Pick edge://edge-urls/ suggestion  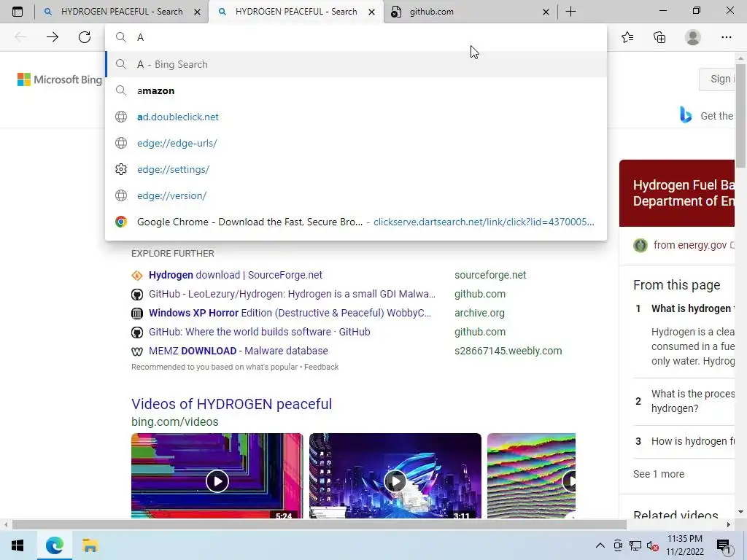coord(356,143)
